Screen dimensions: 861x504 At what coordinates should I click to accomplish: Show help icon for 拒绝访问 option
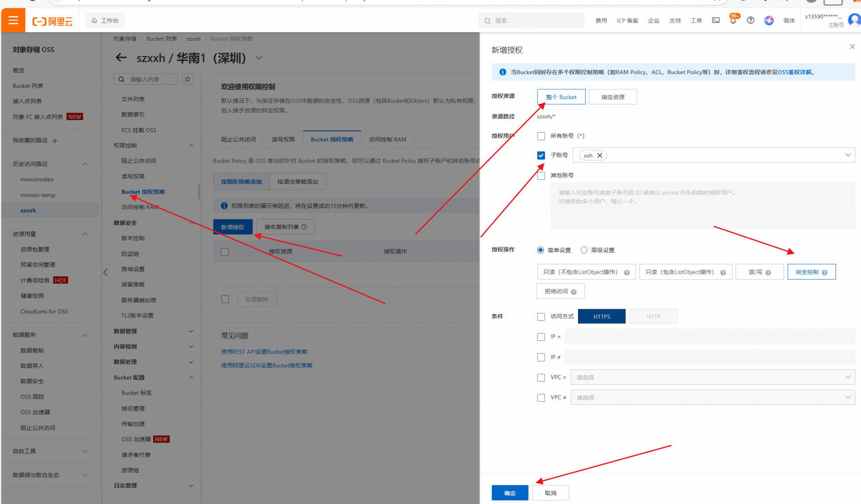coord(574,292)
